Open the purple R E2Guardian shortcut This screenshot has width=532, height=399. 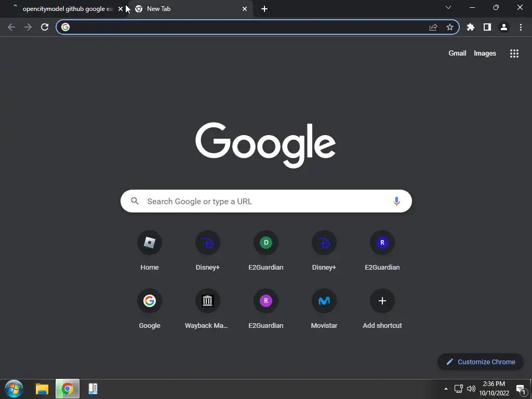pyautogui.click(x=266, y=309)
